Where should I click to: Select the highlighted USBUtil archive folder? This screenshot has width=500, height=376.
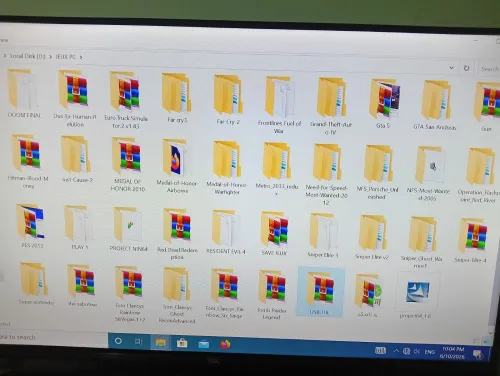[320, 293]
